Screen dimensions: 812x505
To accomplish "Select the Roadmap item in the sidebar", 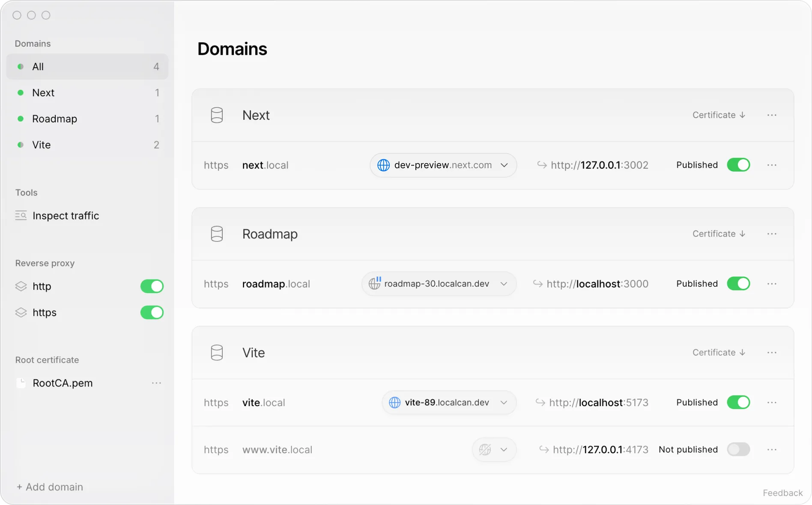I will (54, 119).
